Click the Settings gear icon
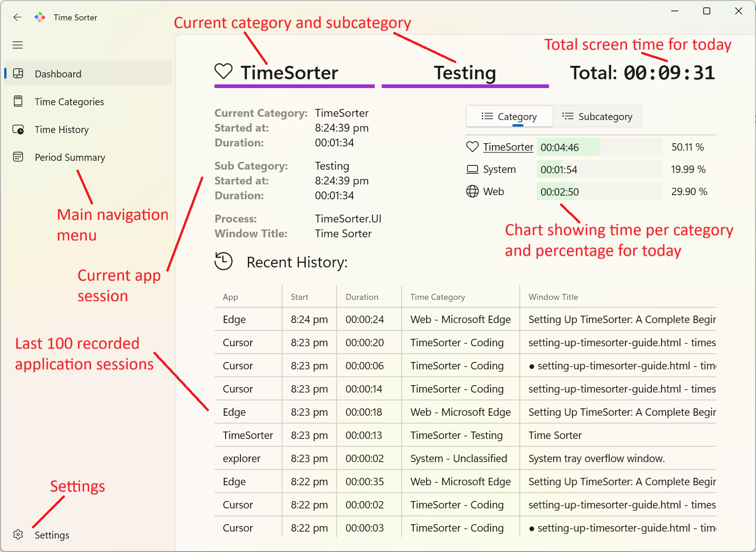 click(18, 534)
